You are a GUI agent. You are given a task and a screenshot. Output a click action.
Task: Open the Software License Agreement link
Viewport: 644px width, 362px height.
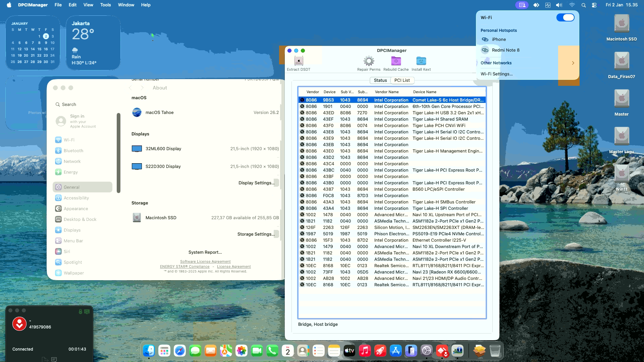click(205, 262)
